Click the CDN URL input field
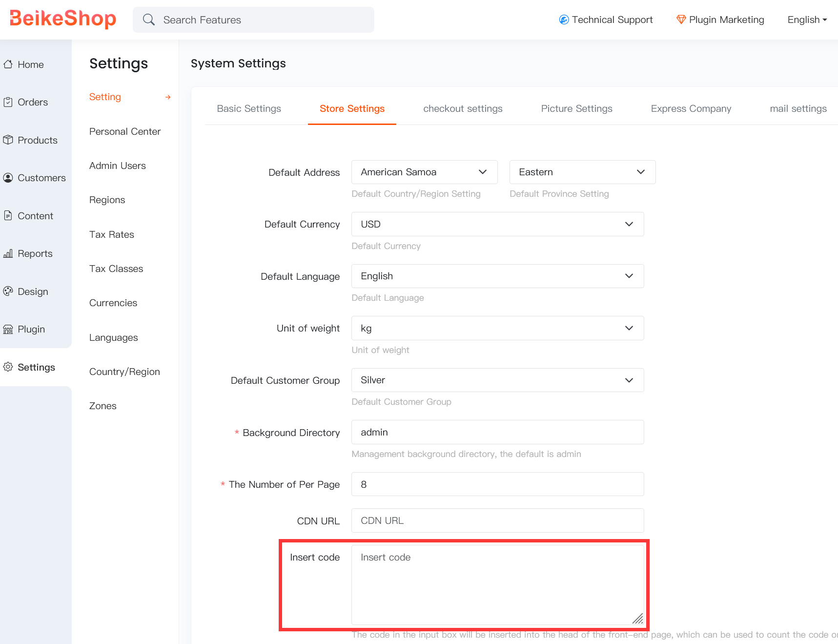Screen dimensions: 838x644 497,520
